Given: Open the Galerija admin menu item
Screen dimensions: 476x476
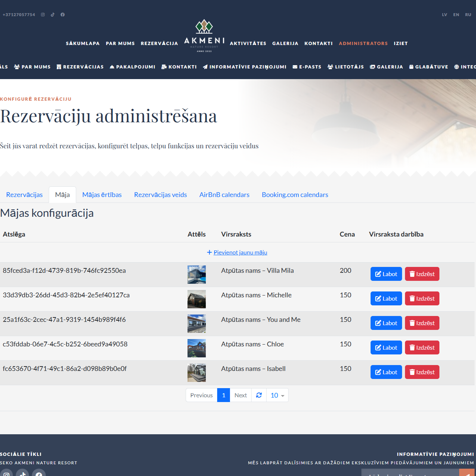Looking at the screenshot, I should tap(386, 67).
